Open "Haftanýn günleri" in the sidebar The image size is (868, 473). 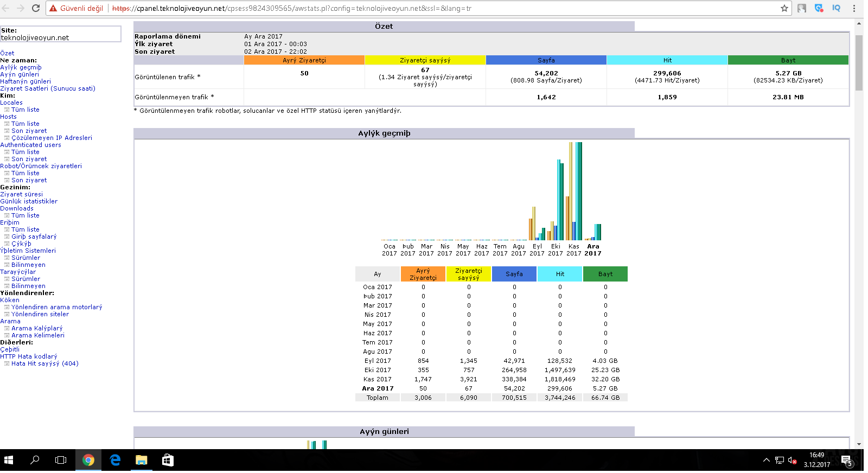point(25,81)
